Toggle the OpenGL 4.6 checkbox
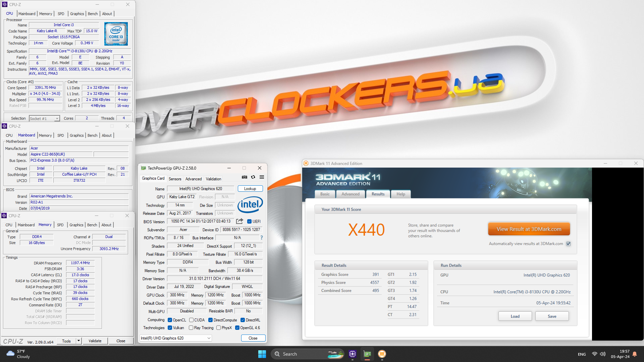This screenshot has height=362, width=644. tap(237, 328)
